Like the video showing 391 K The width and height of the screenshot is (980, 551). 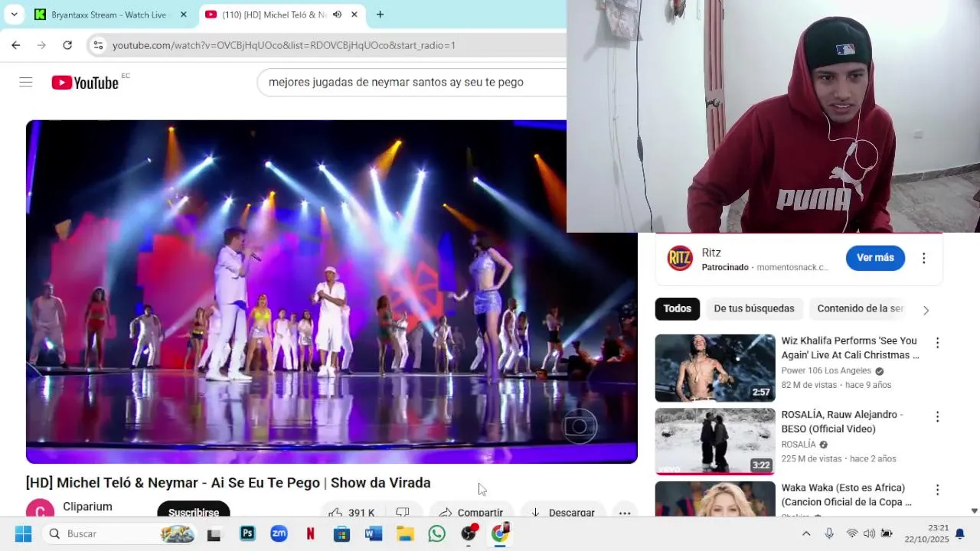(351, 512)
